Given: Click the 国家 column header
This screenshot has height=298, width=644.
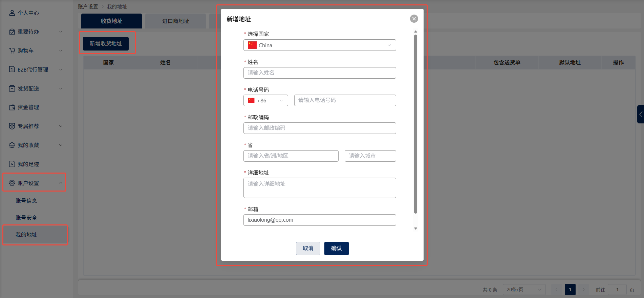Looking at the screenshot, I should pyautogui.click(x=109, y=62).
